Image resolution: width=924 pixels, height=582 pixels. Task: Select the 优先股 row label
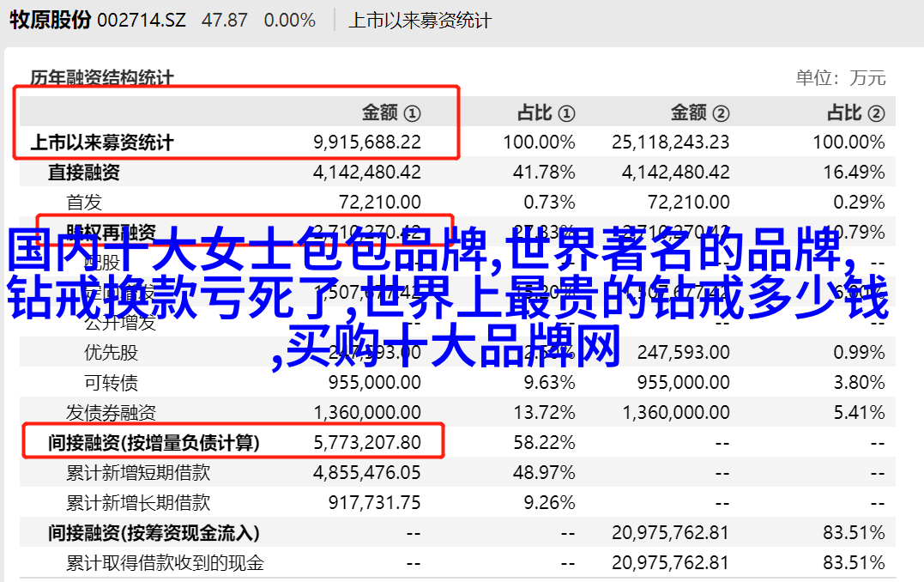[112, 353]
